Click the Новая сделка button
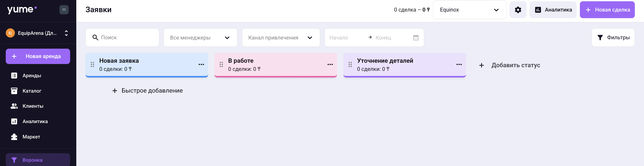644x166 pixels. 607,10
